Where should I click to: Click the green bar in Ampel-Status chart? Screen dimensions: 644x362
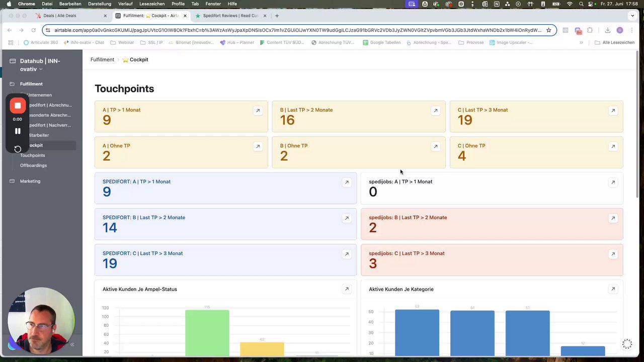207,333
